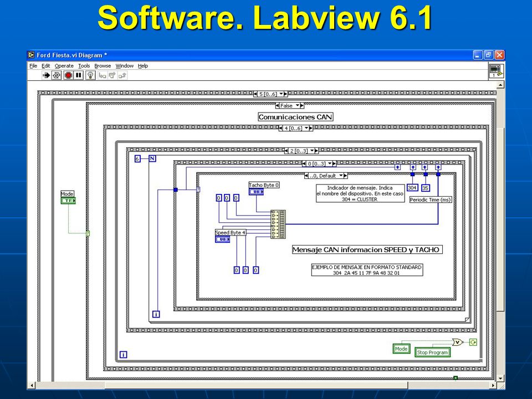Open the 5 [0..6] sequence frame dropdown
This screenshot has width=532, height=399.
click(282, 94)
